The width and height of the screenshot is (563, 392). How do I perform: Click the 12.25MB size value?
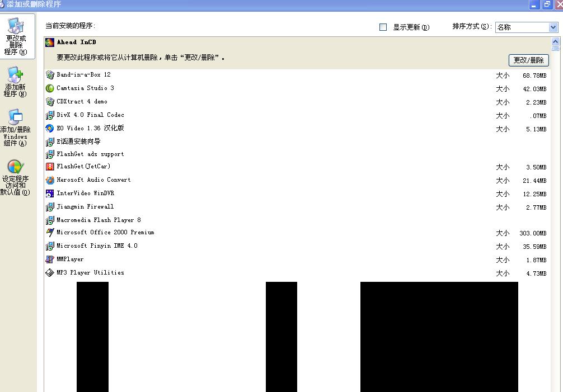[x=534, y=195]
